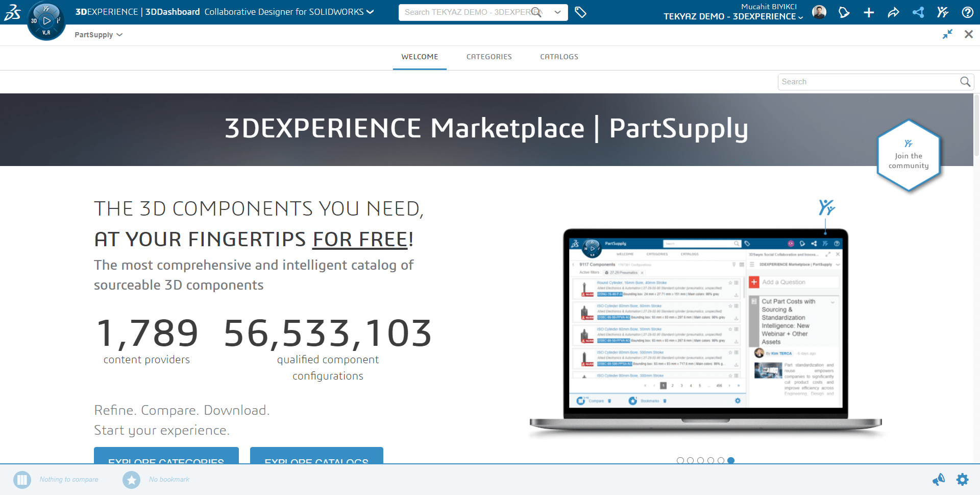Minimize the PartSupply widget panel
This screenshot has width=980, height=495.
(x=948, y=34)
